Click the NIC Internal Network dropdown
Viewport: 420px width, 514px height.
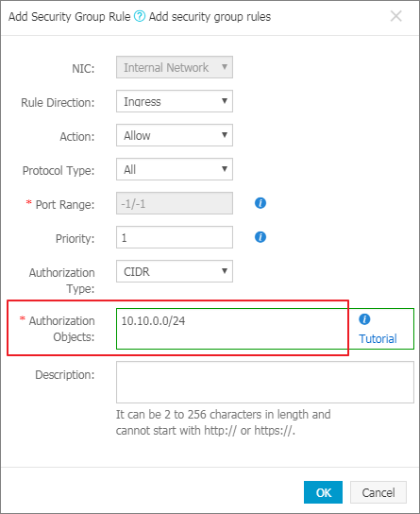pyautogui.click(x=175, y=67)
